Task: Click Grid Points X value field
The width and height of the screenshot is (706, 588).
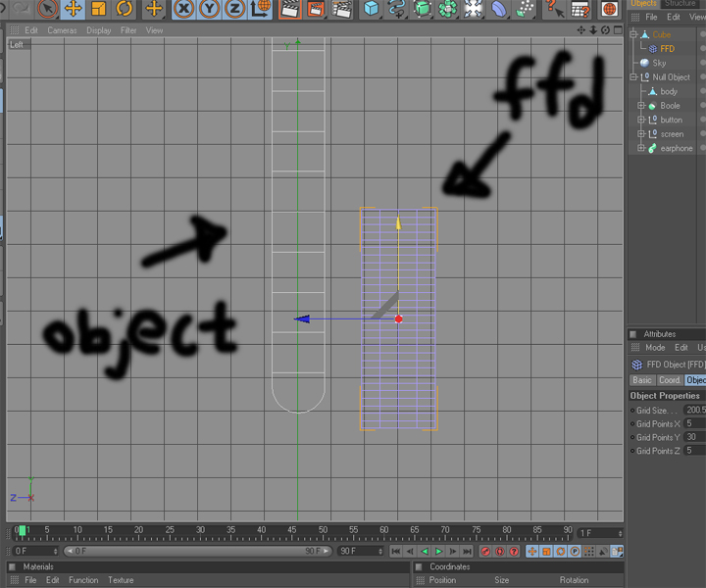Action: pyautogui.click(x=694, y=423)
